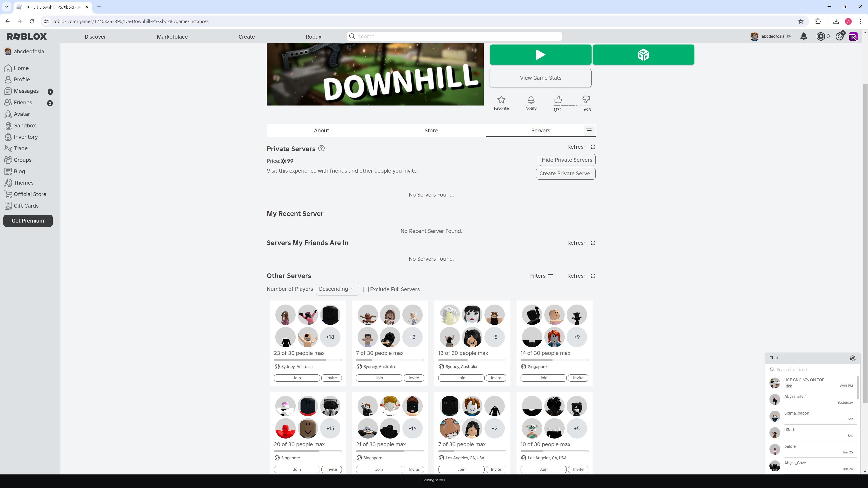The width and height of the screenshot is (868, 488).
Task: Open Filters for Other Servers
Action: [542, 276]
